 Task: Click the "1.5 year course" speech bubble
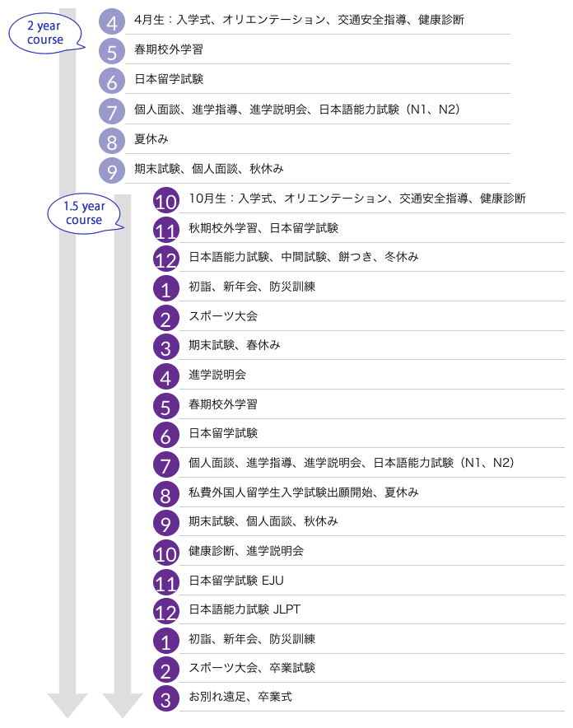(x=85, y=213)
